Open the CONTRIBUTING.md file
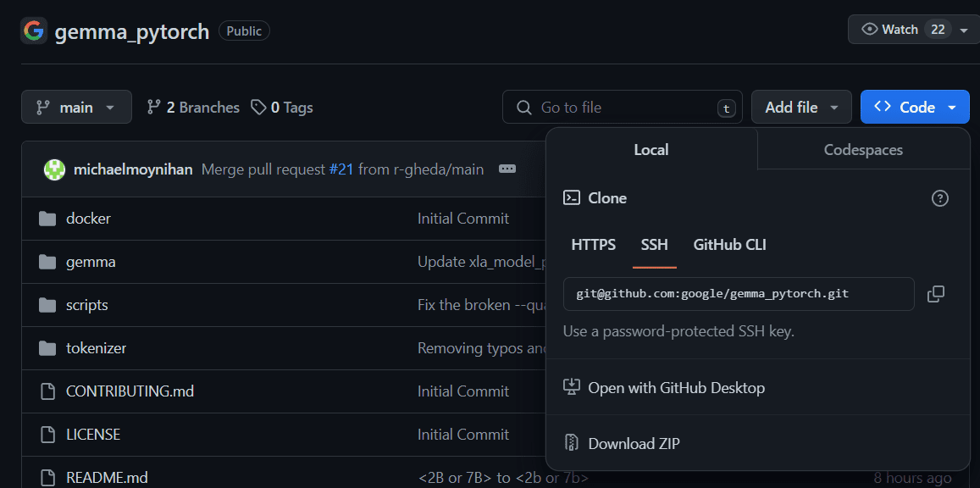The height and width of the screenshot is (488, 980). tap(129, 391)
